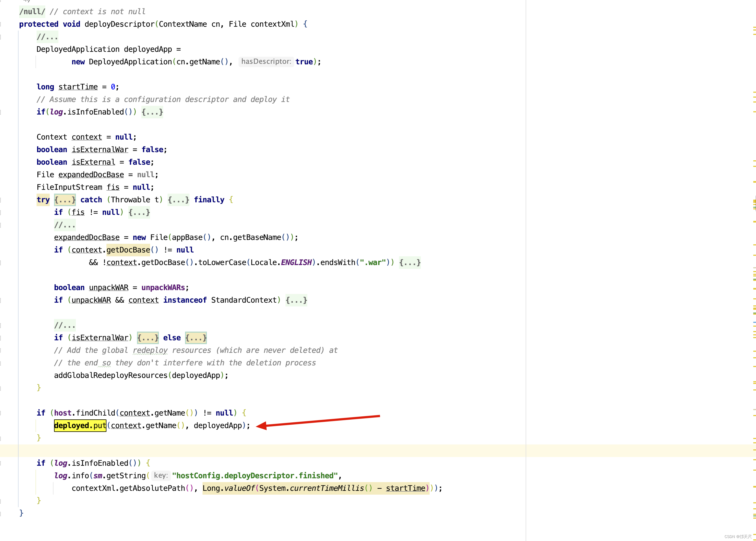The width and height of the screenshot is (756, 541).
Task: Expand the folded else block
Action: click(196, 338)
